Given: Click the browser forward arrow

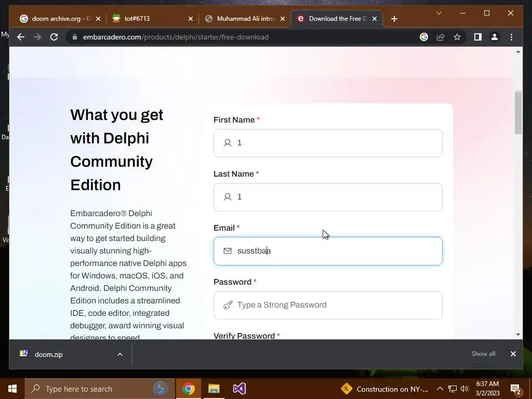Looking at the screenshot, I should pos(37,37).
